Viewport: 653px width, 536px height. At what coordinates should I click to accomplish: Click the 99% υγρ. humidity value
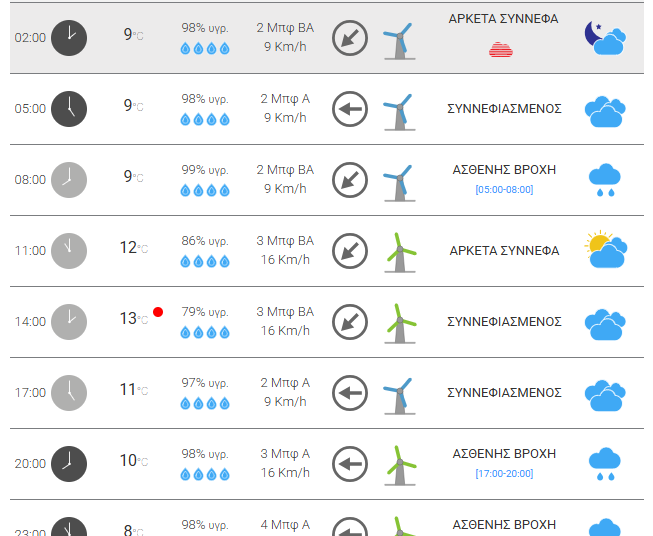pos(205,170)
